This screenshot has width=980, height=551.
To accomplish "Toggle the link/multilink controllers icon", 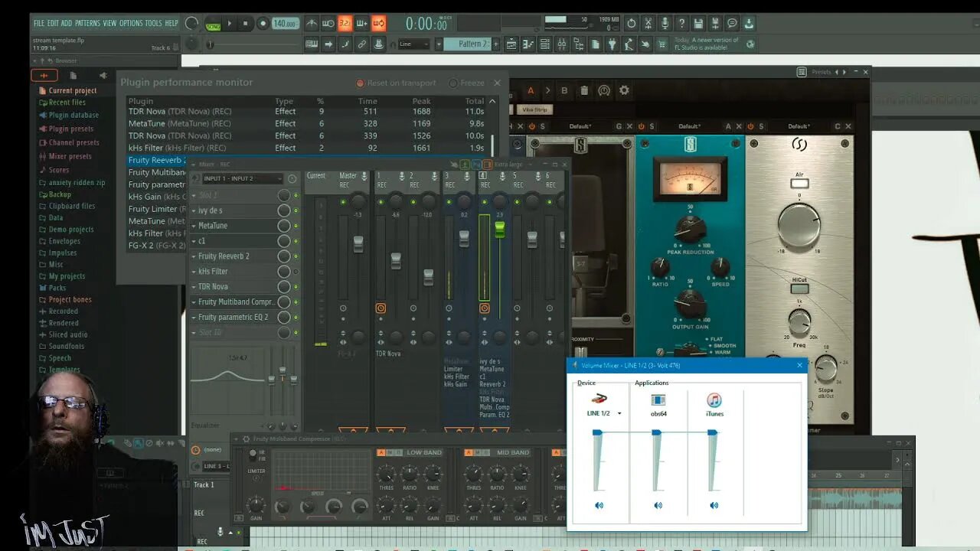I will click(362, 44).
